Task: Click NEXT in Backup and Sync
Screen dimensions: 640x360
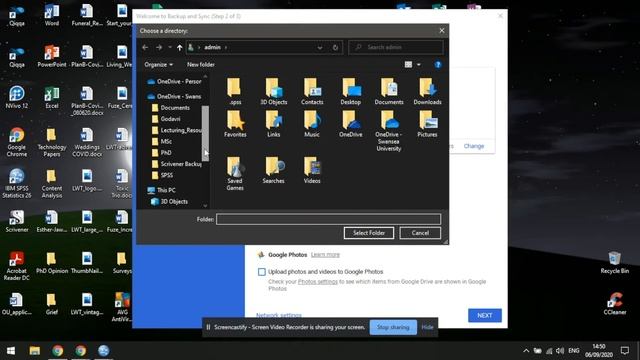Action: pyautogui.click(x=484, y=316)
